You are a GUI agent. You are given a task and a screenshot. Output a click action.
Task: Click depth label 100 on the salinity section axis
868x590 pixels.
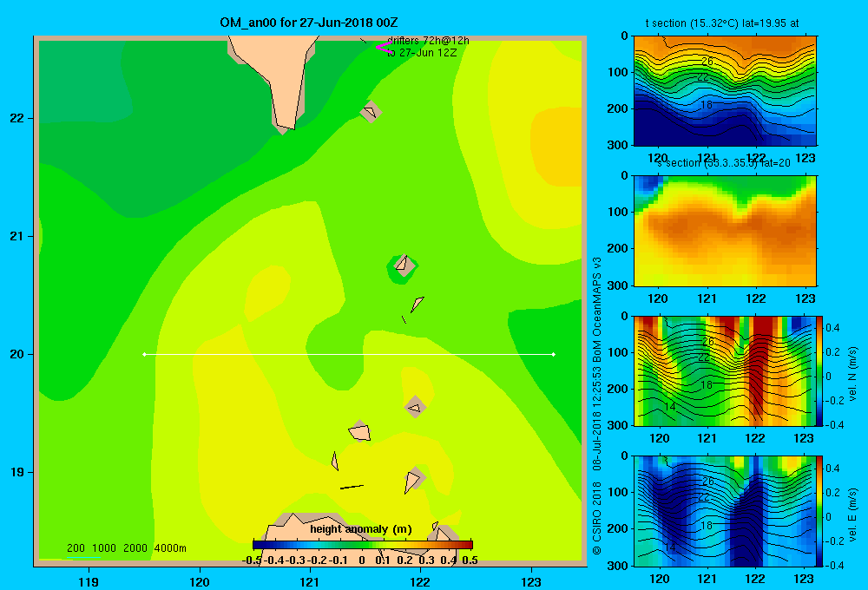coord(618,212)
